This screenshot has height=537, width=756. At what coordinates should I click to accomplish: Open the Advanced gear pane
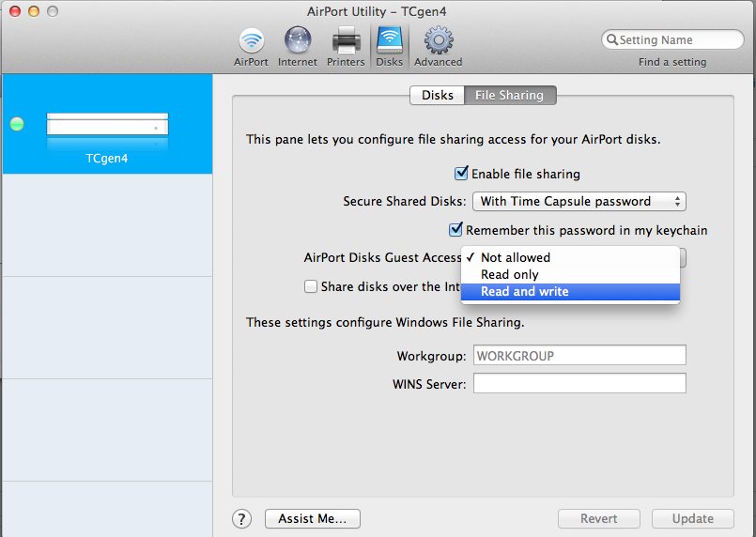pyautogui.click(x=439, y=47)
